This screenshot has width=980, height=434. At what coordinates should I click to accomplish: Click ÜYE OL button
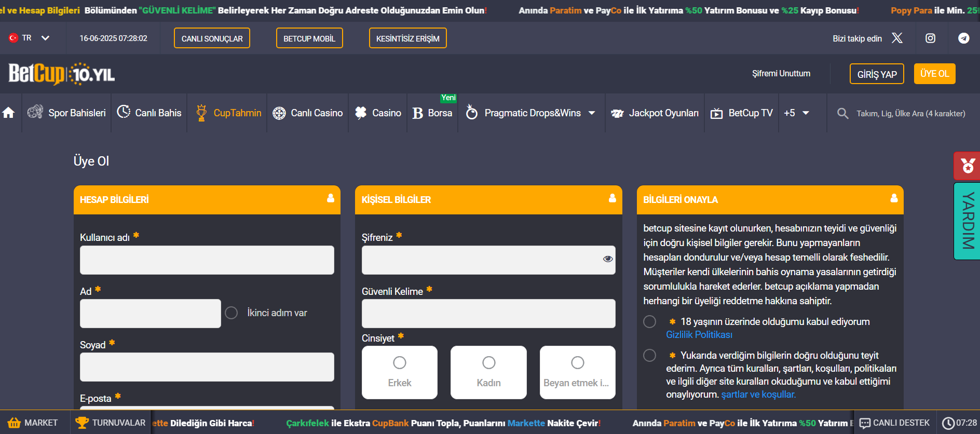pyautogui.click(x=934, y=73)
